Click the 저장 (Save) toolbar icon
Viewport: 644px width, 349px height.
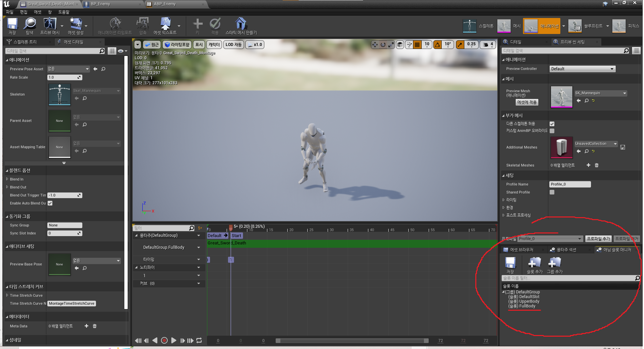(12, 26)
